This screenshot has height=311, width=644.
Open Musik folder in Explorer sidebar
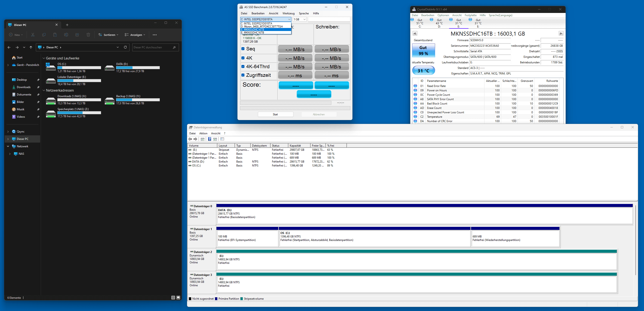pos(21,109)
